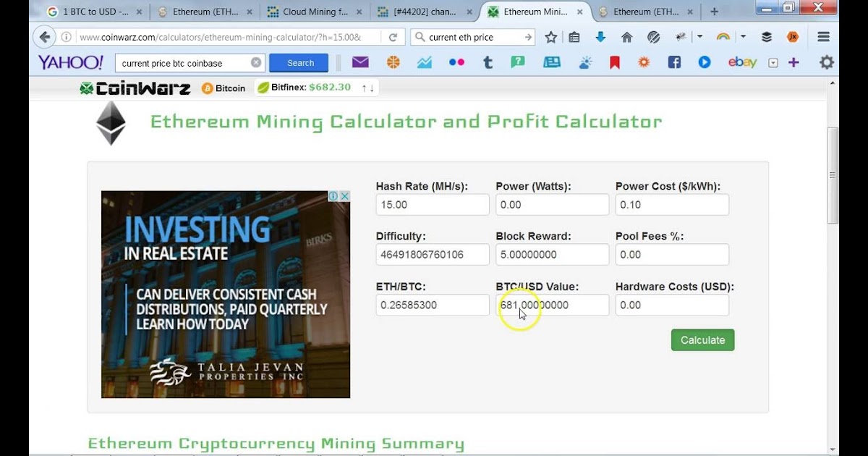
Task: Click the rainbow extension icon
Action: coord(723,37)
